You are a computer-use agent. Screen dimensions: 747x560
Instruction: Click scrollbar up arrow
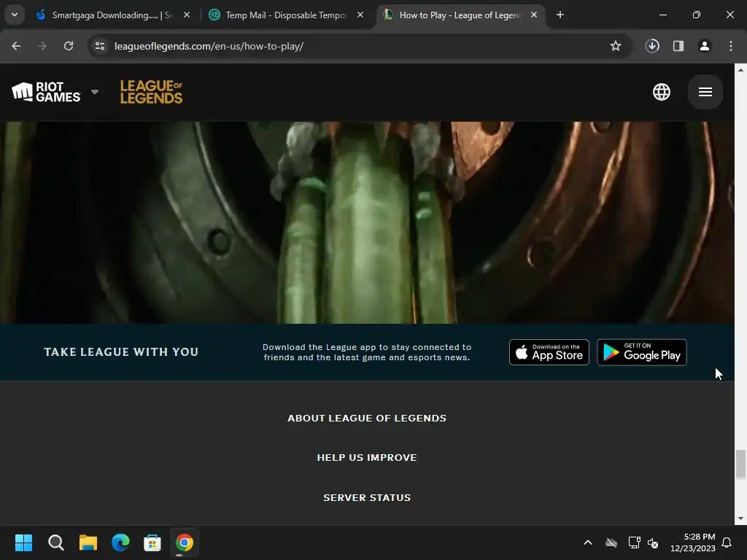740,69
